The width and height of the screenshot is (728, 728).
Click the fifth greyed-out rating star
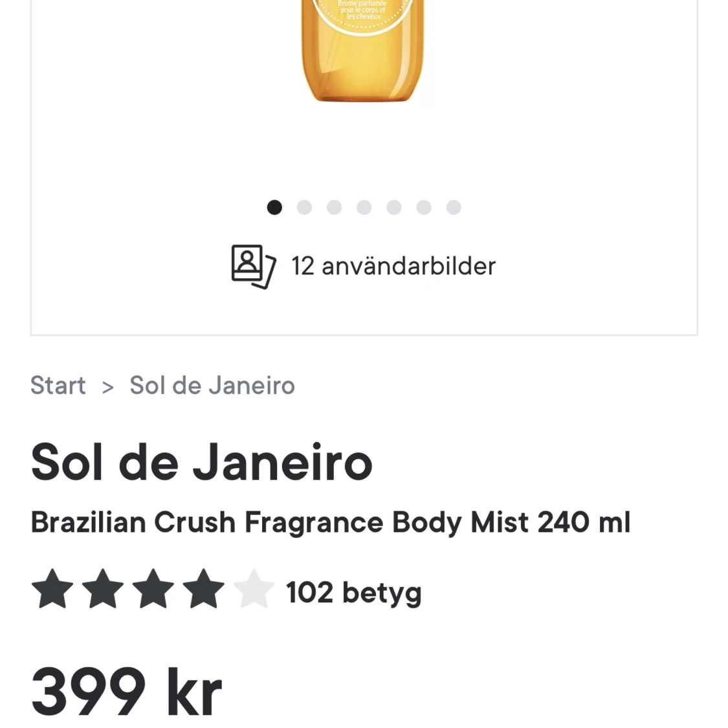coord(254,589)
